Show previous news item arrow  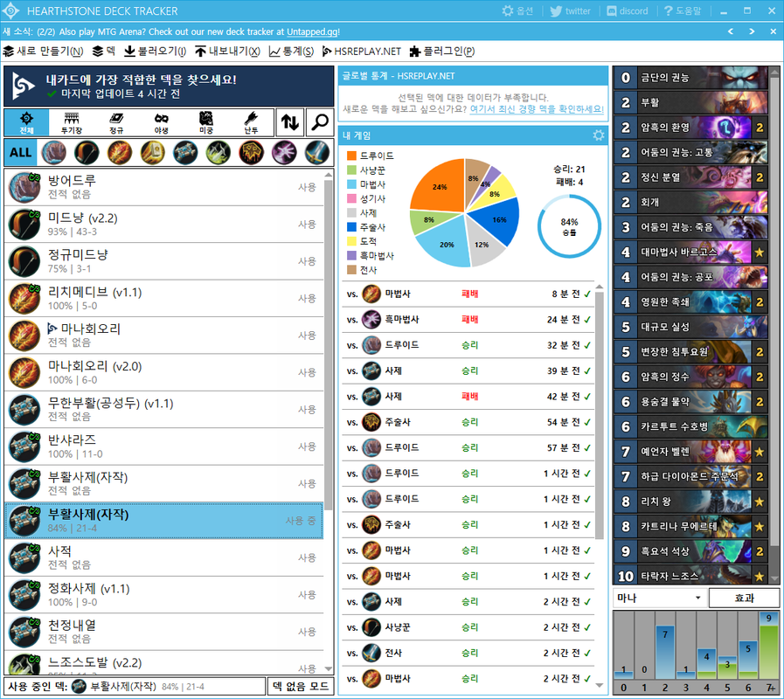(x=731, y=31)
